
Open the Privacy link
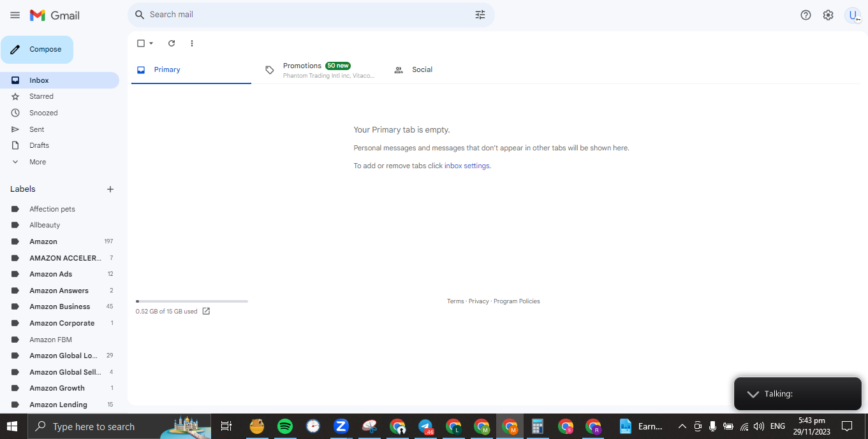click(x=479, y=301)
